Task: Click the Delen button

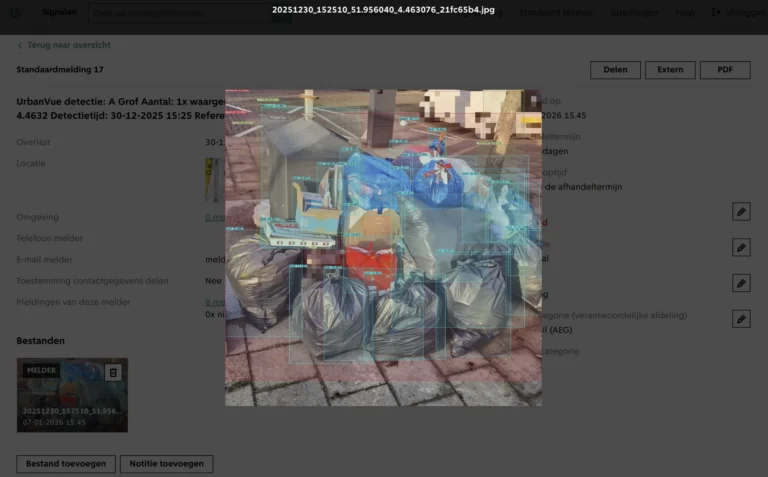Action: point(615,70)
